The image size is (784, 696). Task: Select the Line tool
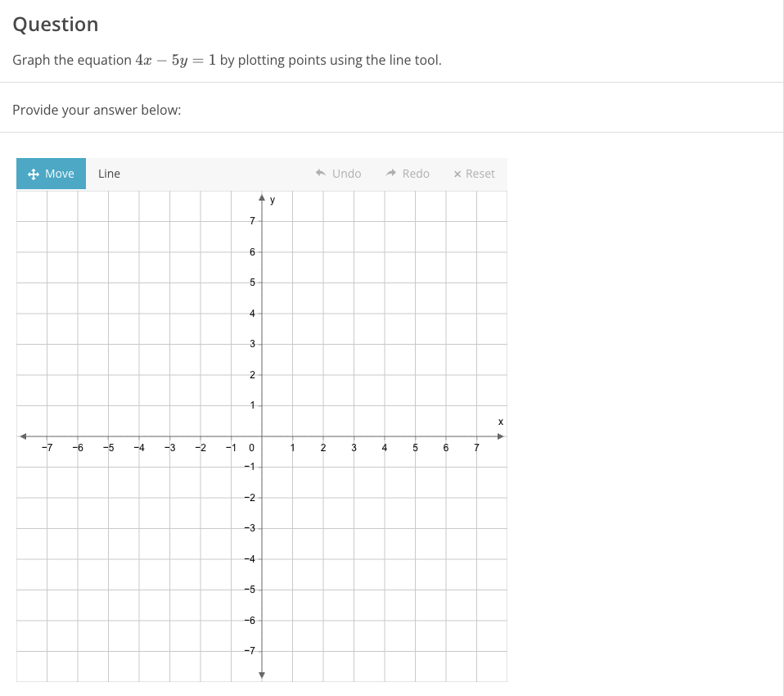109,173
